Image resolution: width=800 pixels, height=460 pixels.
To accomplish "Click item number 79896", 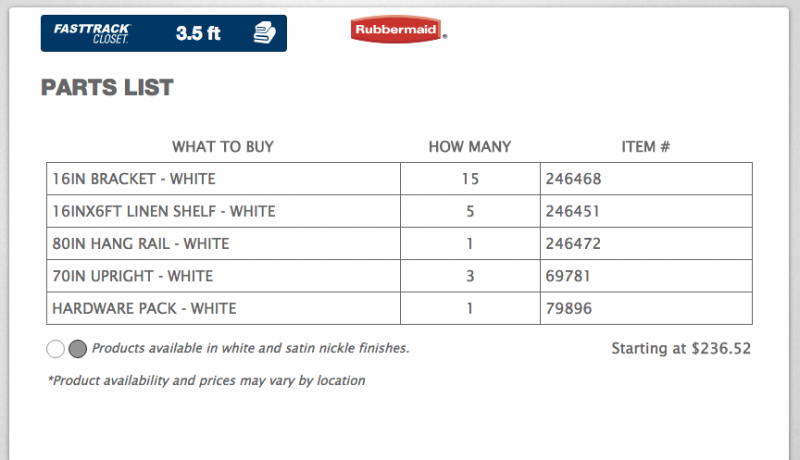I will coord(569,309).
